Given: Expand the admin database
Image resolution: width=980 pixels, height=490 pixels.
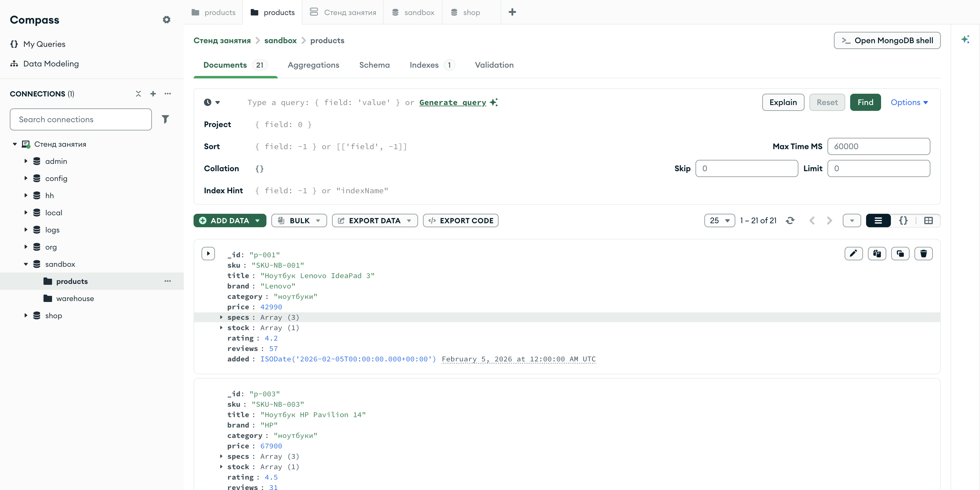Looking at the screenshot, I should 25,161.
